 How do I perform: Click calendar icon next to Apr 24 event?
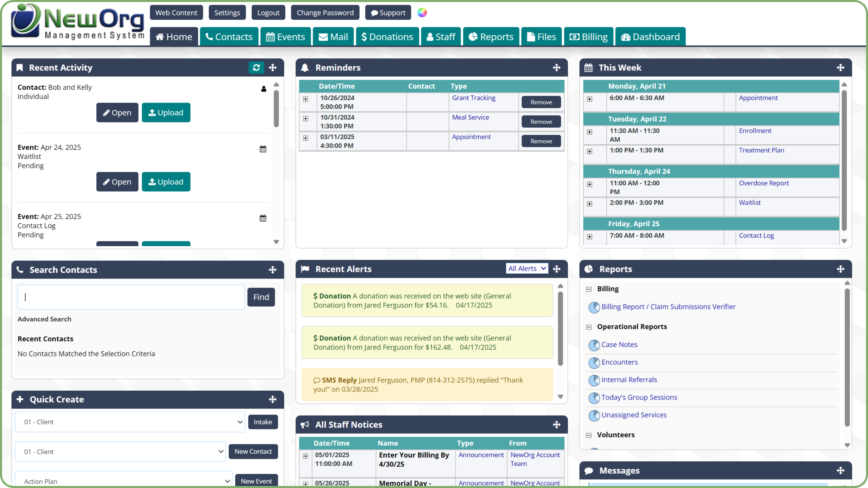coord(263,149)
